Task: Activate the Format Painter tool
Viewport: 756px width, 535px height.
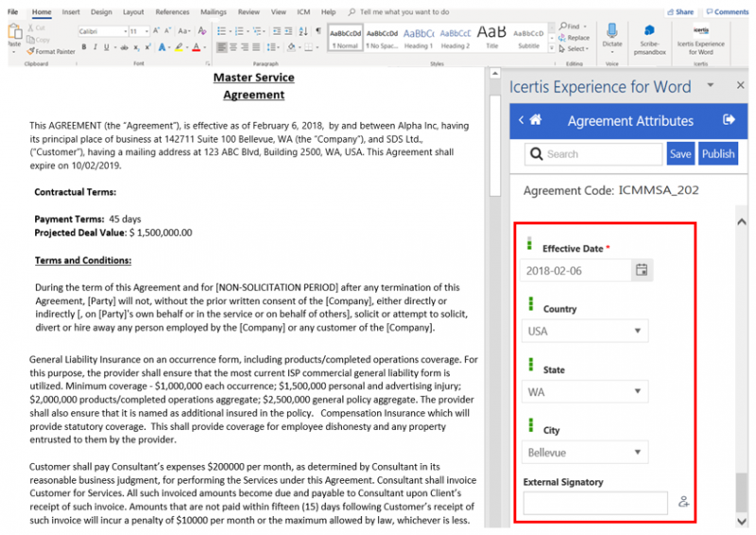Action: pos(51,51)
